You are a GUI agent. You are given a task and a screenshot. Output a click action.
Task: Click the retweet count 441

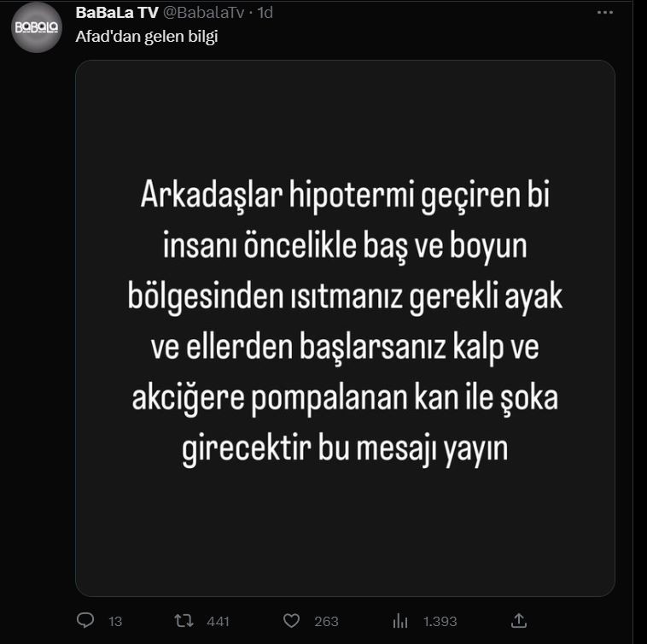click(x=218, y=622)
